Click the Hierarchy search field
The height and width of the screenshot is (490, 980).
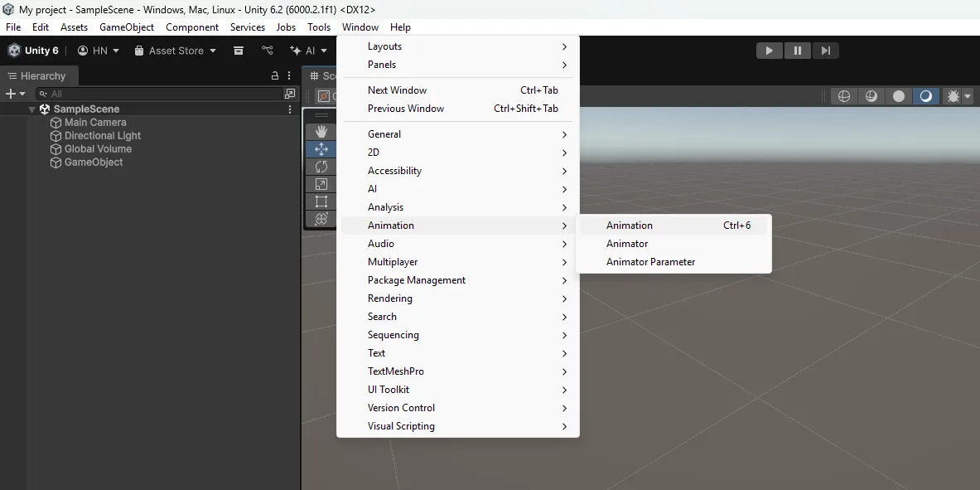point(164,94)
